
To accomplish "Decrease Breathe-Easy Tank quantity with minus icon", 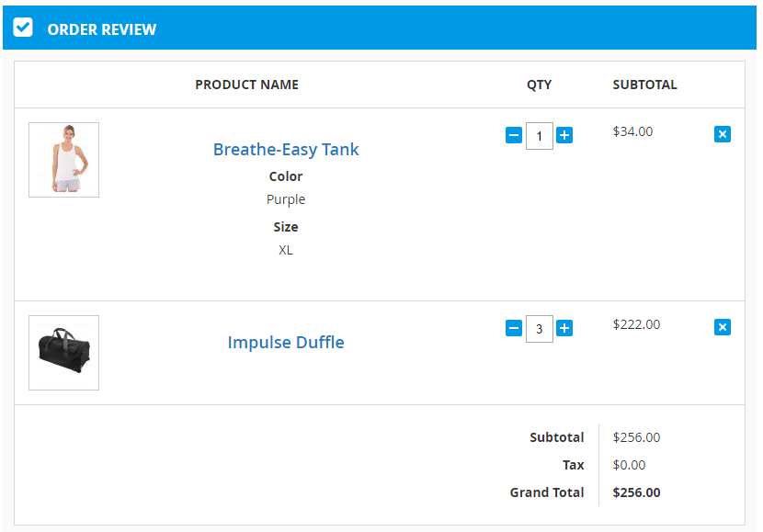I will pos(514,136).
